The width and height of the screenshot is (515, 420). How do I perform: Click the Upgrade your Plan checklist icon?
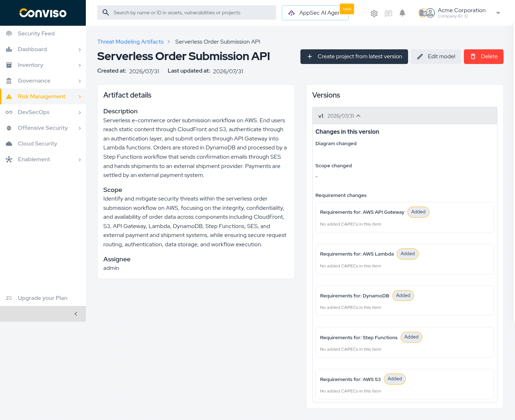pos(9,298)
